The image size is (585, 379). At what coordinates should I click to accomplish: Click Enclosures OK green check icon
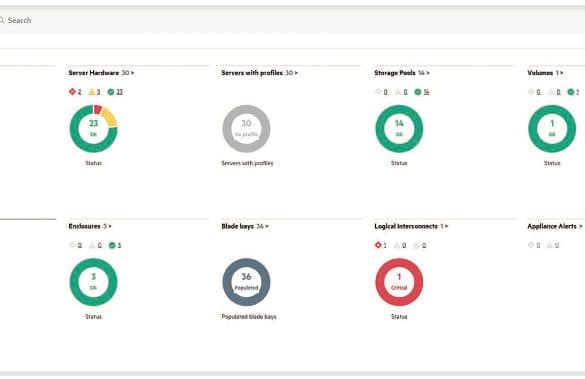pyautogui.click(x=112, y=245)
